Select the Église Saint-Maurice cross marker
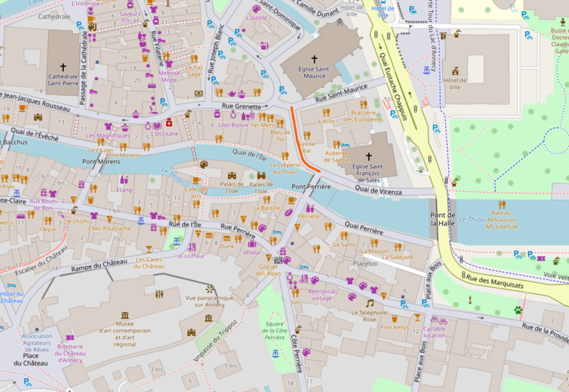 [315, 59]
